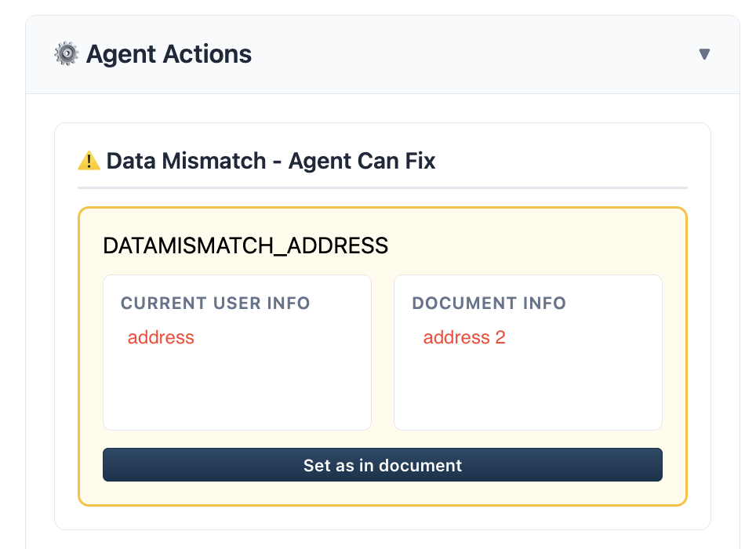Image resolution: width=756 pixels, height=549 pixels.
Task: Click blank space below "address 2" in document box
Action: (x=527, y=388)
